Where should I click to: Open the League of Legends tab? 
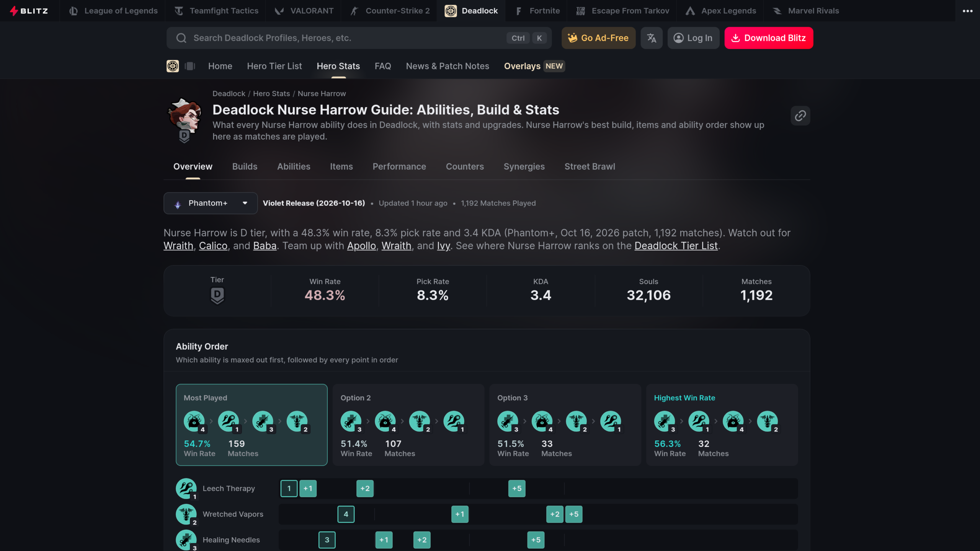113,11
